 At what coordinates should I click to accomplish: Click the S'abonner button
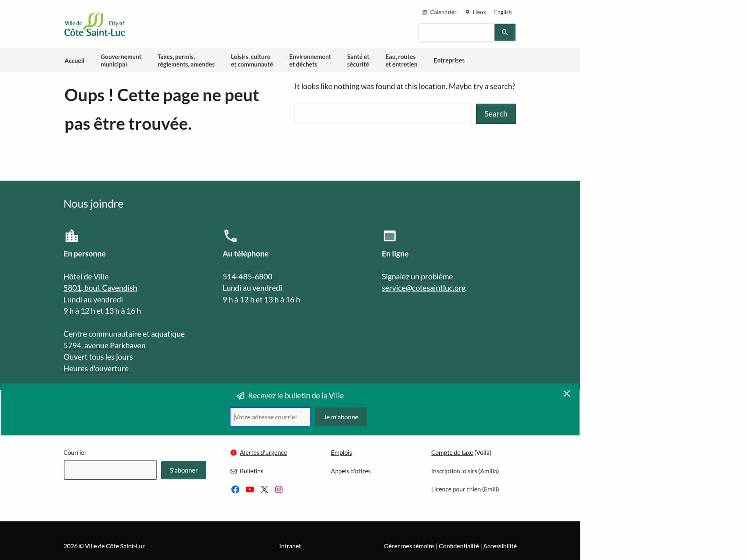183,470
